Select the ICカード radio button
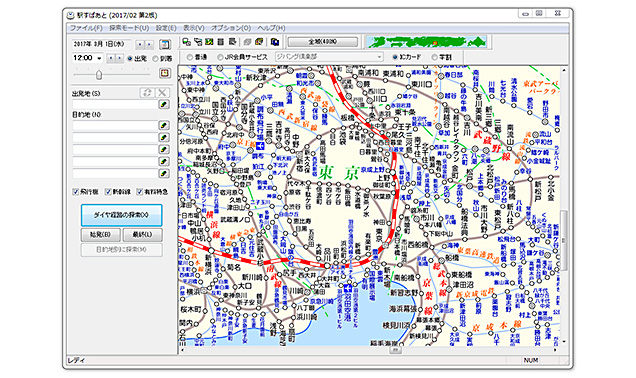Image resolution: width=636 pixels, height=378 pixels. click(x=395, y=57)
